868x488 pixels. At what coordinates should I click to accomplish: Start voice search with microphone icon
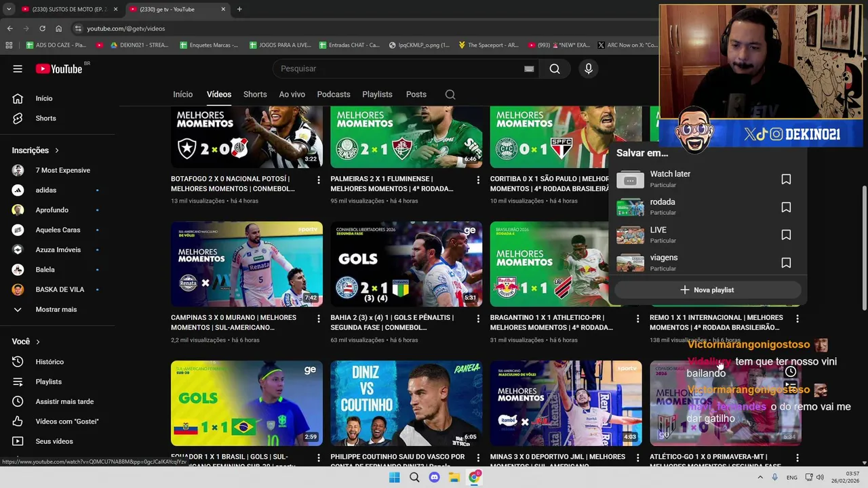589,68
